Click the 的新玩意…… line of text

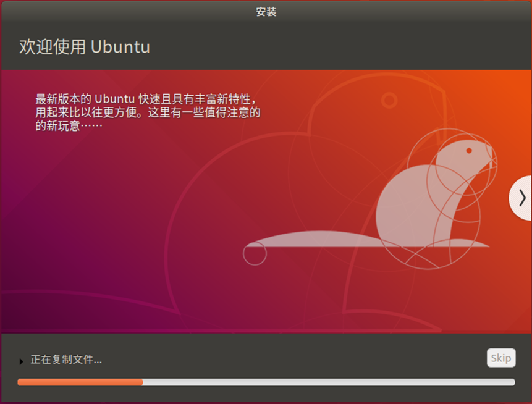(x=69, y=126)
